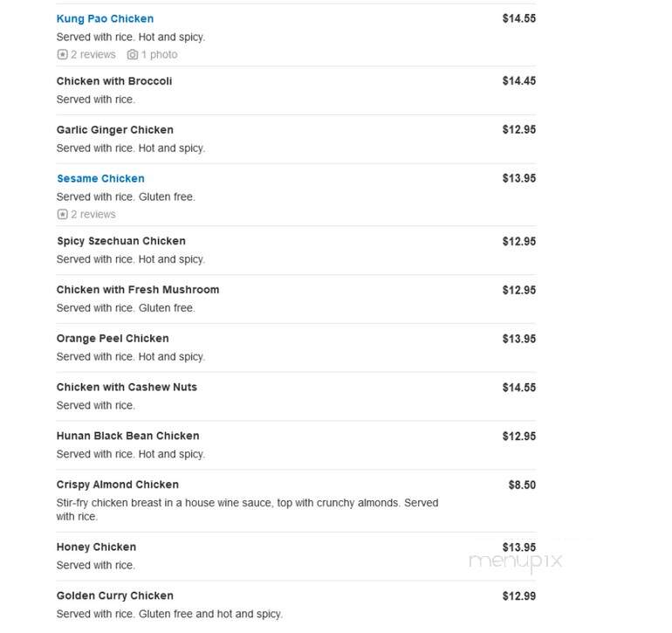Select the Honey Chicken item
Viewport: 672px width, 633px height.
(96, 547)
